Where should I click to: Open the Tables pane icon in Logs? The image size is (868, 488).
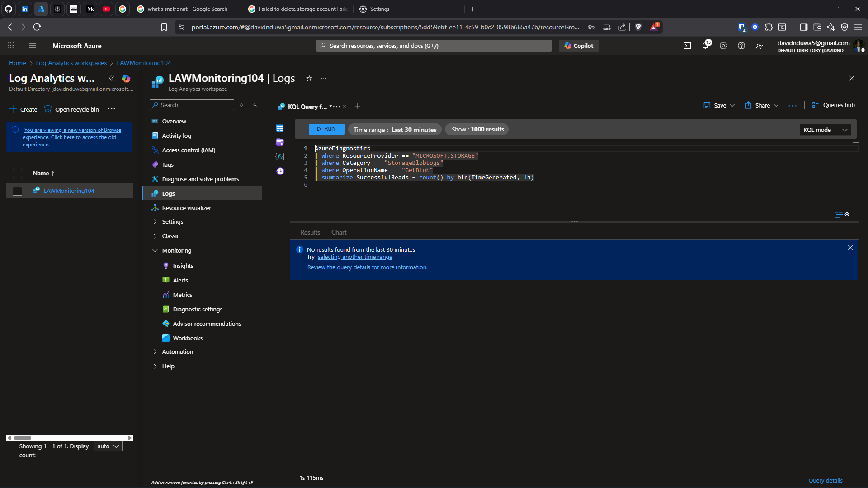click(280, 128)
